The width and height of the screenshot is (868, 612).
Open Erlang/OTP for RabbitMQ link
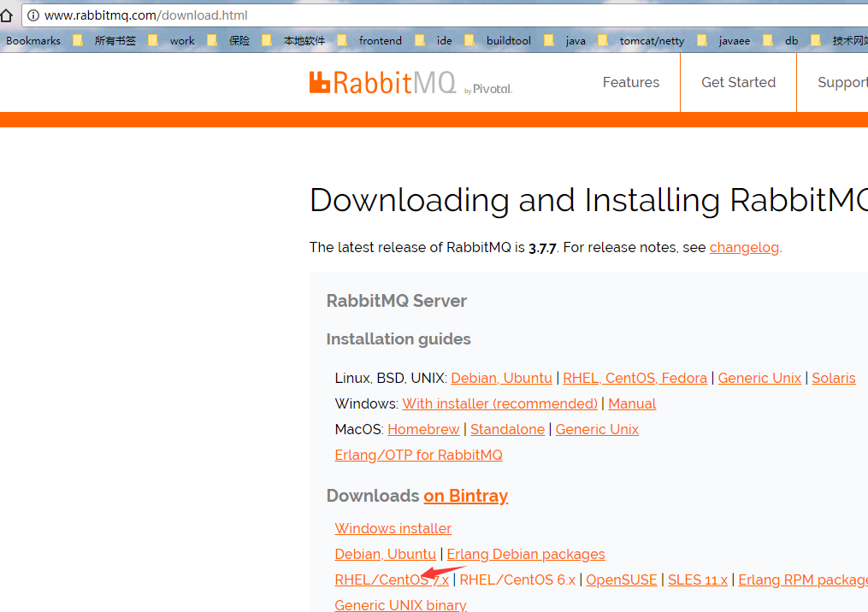418,455
